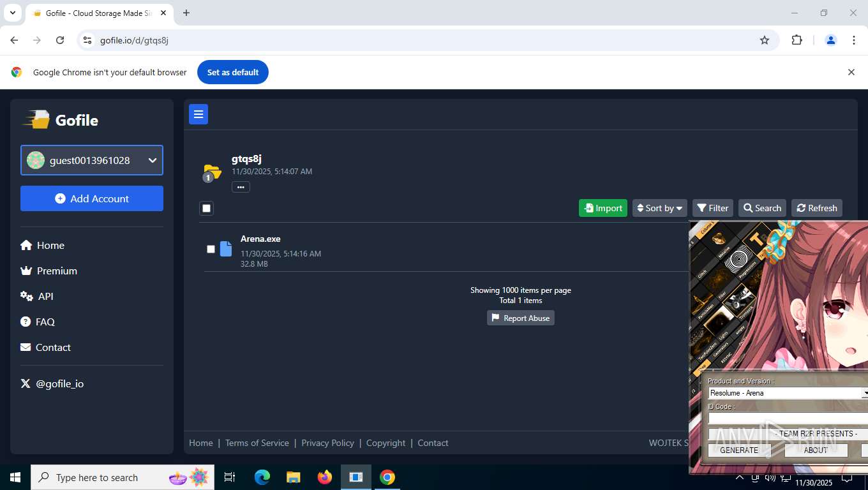The image size is (868, 490).
Task: Dismiss the default browser notification bar
Action: (x=851, y=72)
